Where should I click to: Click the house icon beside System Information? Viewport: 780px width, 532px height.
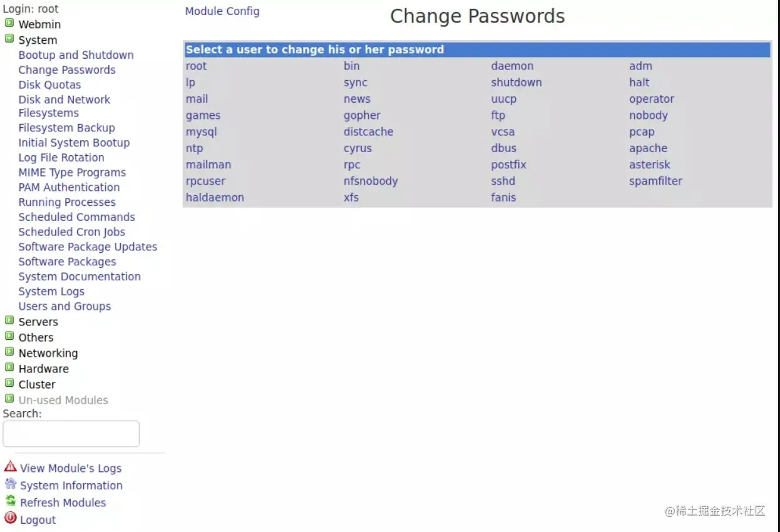pos(10,483)
